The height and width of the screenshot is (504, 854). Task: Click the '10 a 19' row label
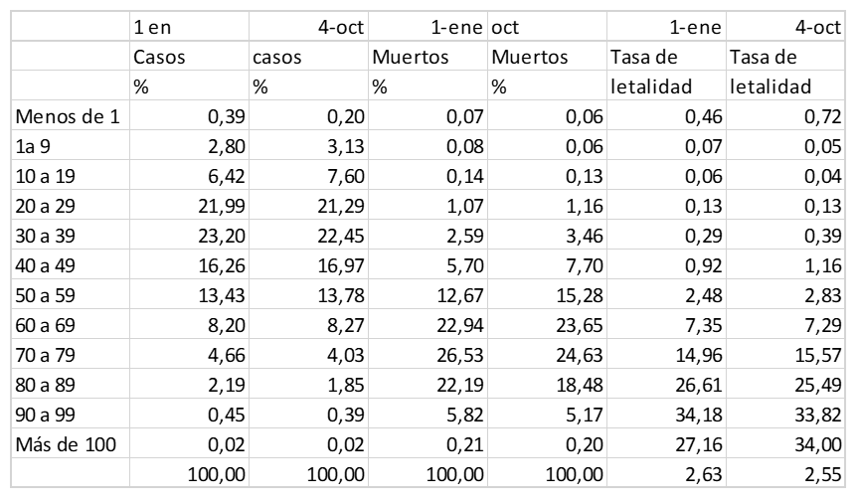click(71, 178)
